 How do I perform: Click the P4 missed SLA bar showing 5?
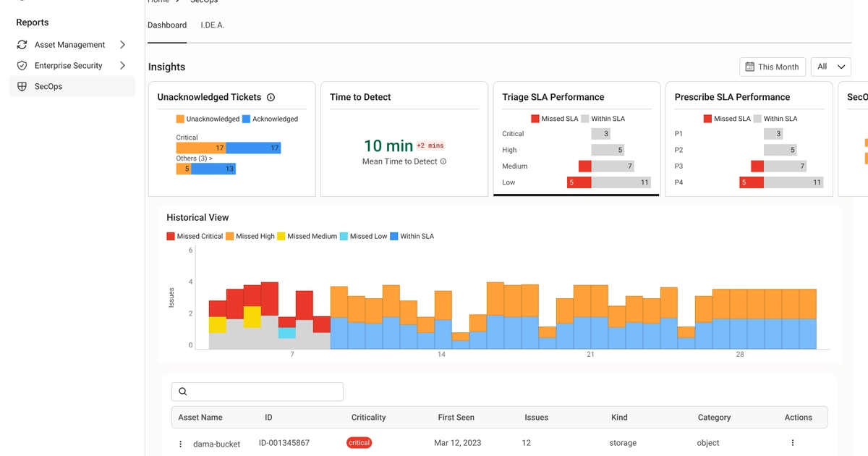click(x=752, y=182)
